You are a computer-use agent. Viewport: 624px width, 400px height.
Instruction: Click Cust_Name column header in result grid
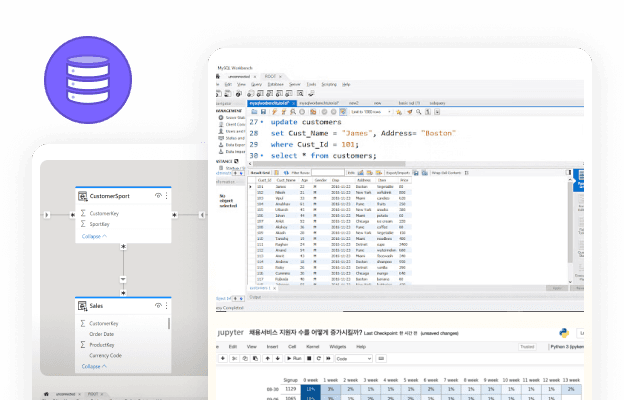tap(286, 180)
